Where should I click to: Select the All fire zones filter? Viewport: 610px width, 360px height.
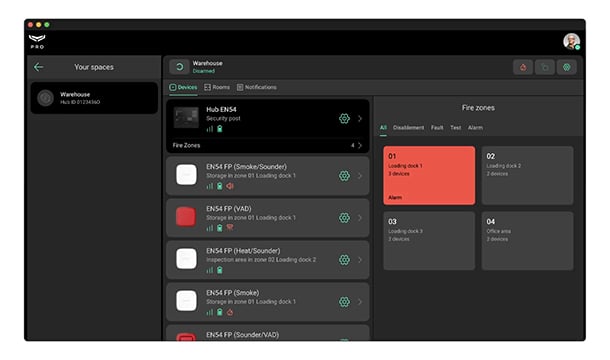tap(383, 128)
